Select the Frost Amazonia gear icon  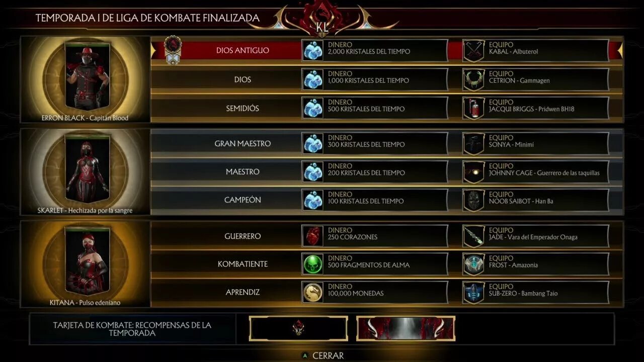tap(473, 264)
